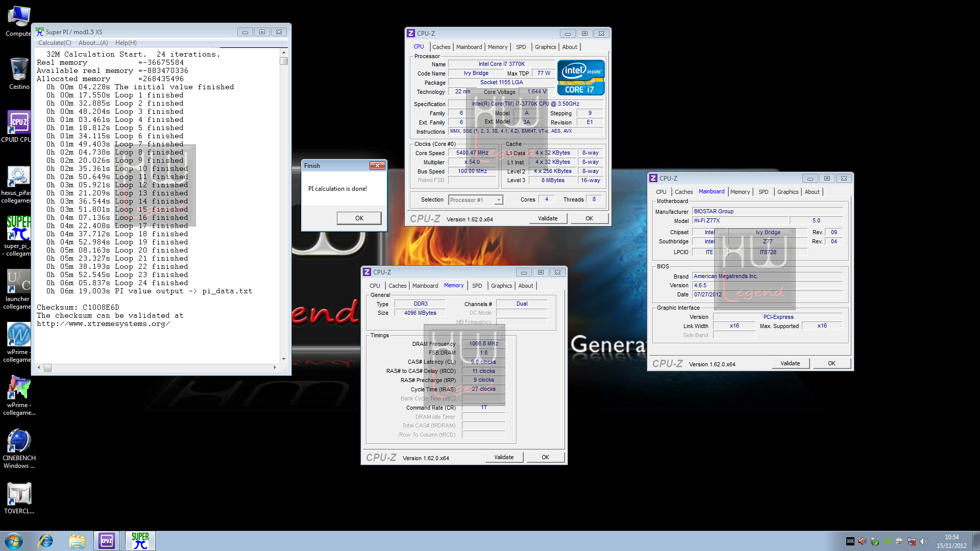This screenshot has height=551, width=980.
Task: Open the orange Realtek speaker tray icon
Action: point(862,541)
